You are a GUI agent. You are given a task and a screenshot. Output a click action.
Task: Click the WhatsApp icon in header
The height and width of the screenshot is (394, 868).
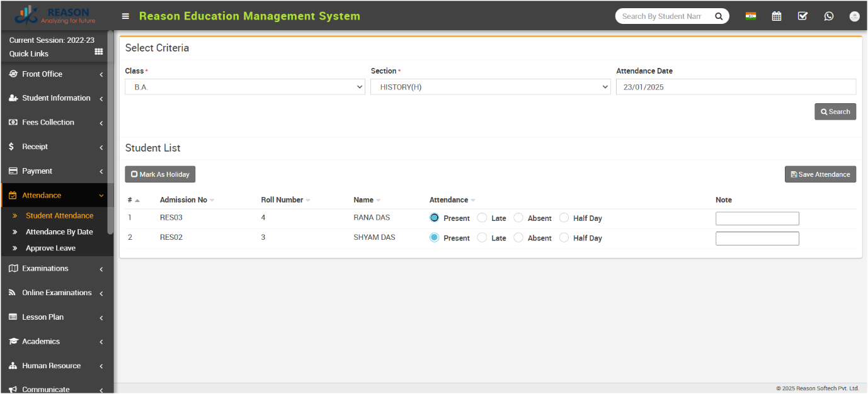click(828, 16)
